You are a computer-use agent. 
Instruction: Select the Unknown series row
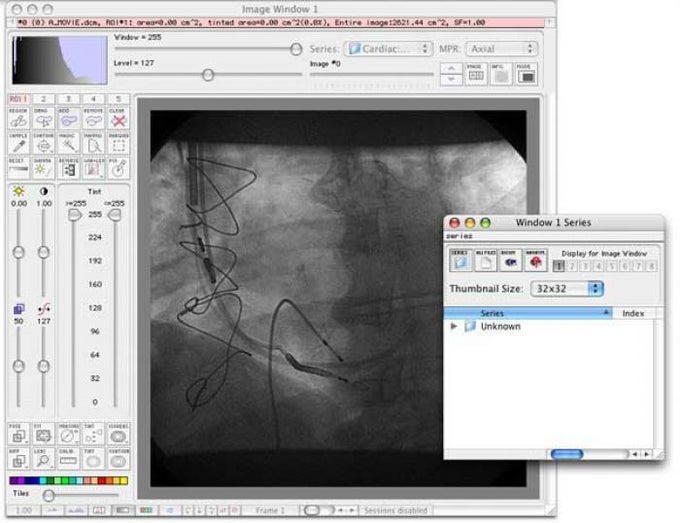(x=549, y=326)
